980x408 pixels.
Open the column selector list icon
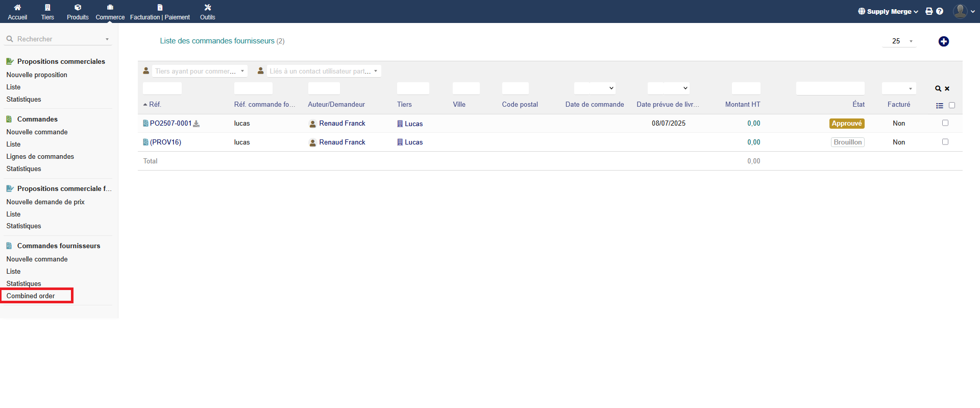pyautogui.click(x=939, y=106)
